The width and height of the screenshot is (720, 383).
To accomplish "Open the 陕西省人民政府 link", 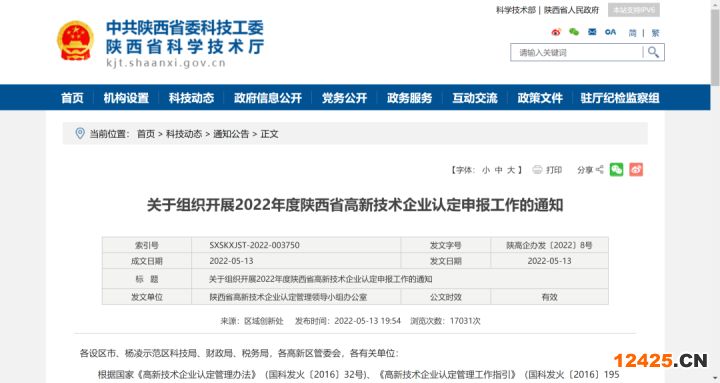I will 572,10.
